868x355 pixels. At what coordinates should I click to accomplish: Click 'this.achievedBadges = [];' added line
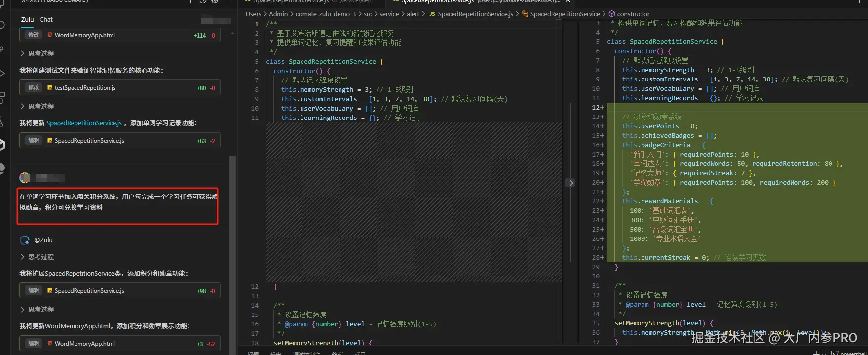click(x=669, y=136)
